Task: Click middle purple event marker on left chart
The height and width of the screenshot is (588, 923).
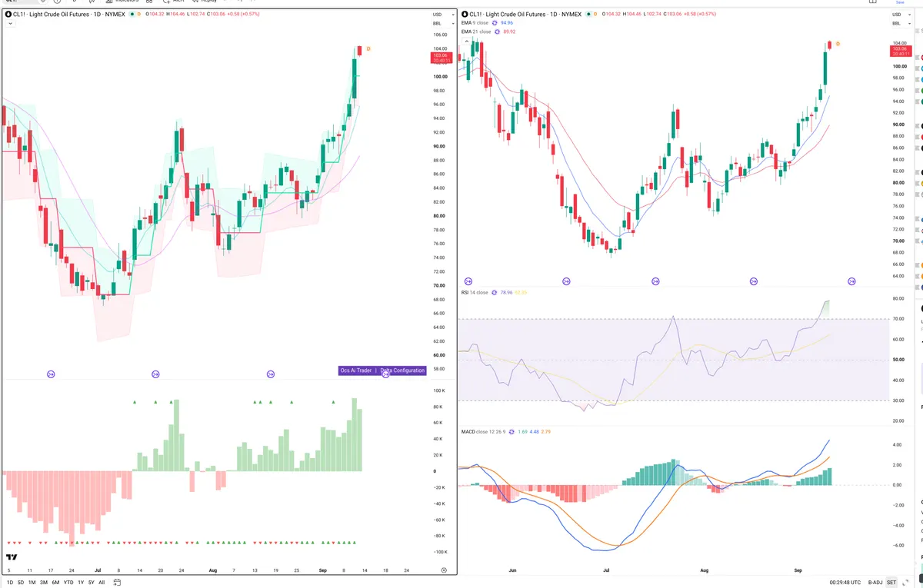Action: 155,374
